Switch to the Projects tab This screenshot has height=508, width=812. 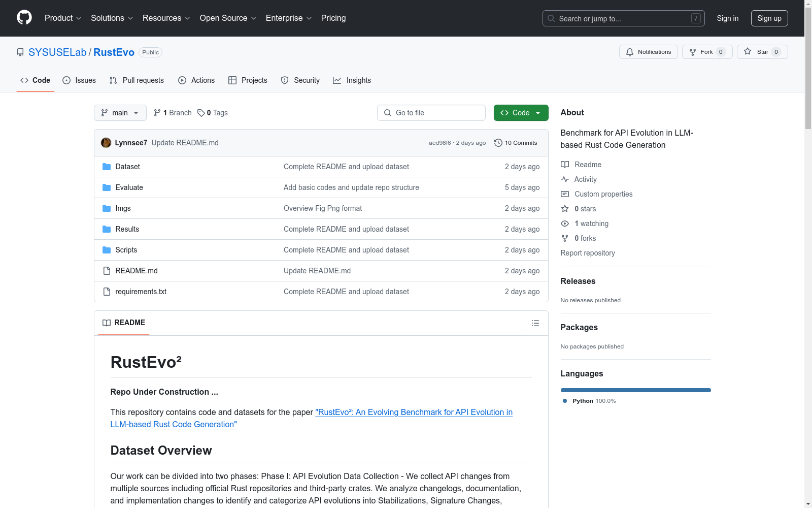pos(248,80)
